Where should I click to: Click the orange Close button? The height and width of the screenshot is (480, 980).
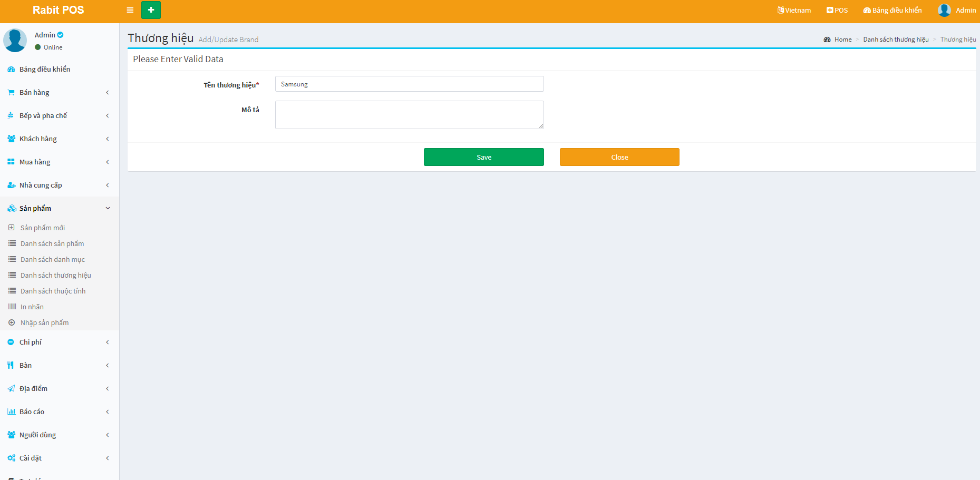619,157
